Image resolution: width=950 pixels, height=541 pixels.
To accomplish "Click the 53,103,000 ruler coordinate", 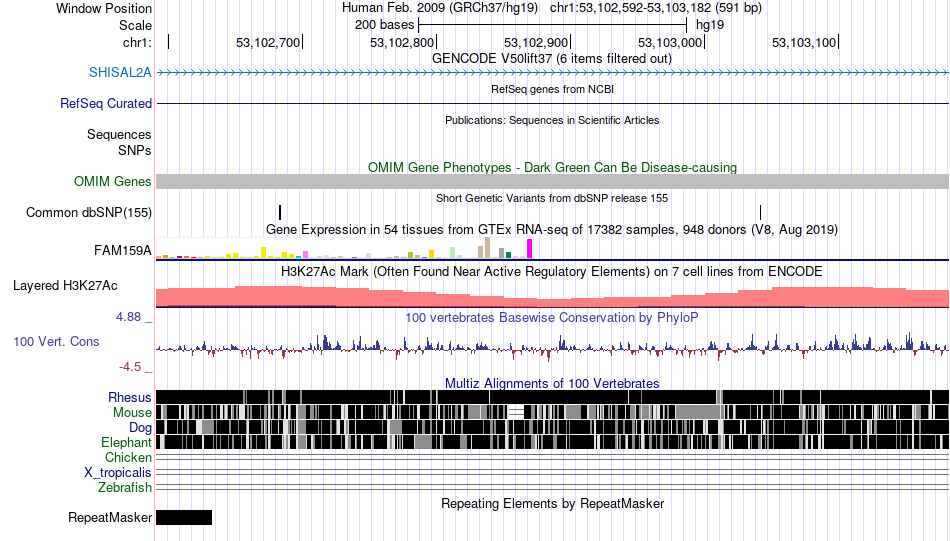I will (669, 42).
